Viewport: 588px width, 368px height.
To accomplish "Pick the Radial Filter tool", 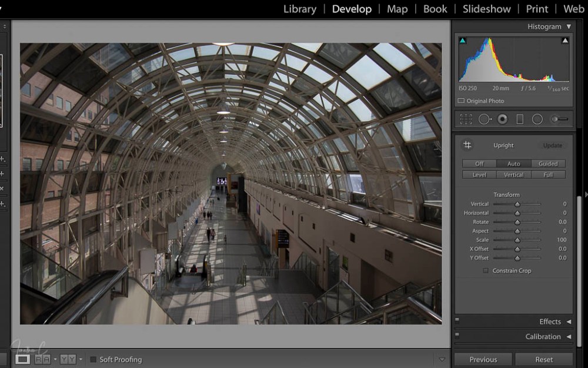I will (x=537, y=119).
